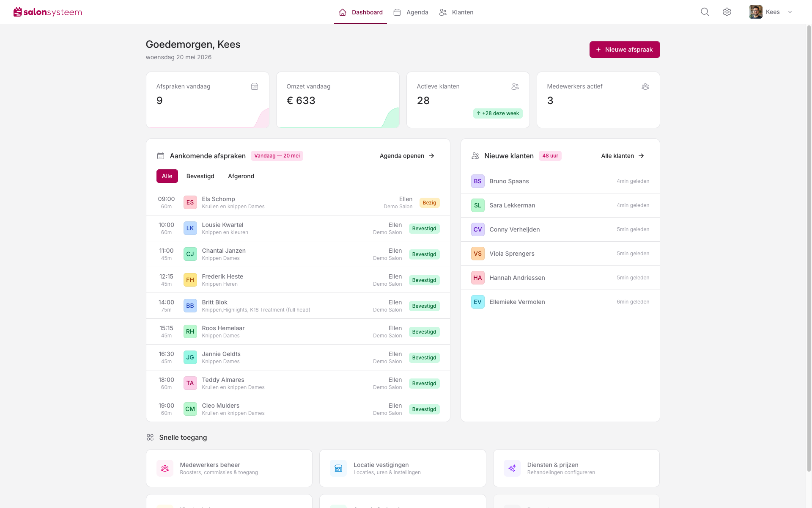812x508 pixels.
Task: Click the Vandaag — 20 mei badge
Action: pyautogui.click(x=277, y=156)
